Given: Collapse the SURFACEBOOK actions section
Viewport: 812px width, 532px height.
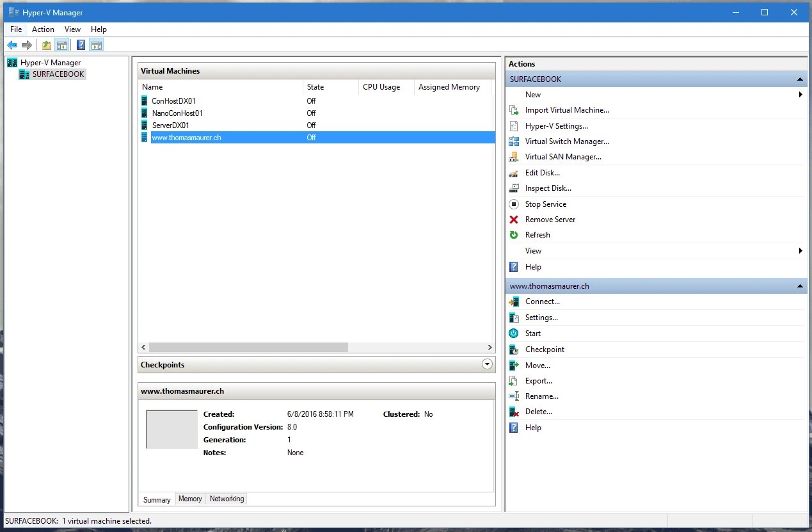Looking at the screenshot, I should (x=800, y=79).
